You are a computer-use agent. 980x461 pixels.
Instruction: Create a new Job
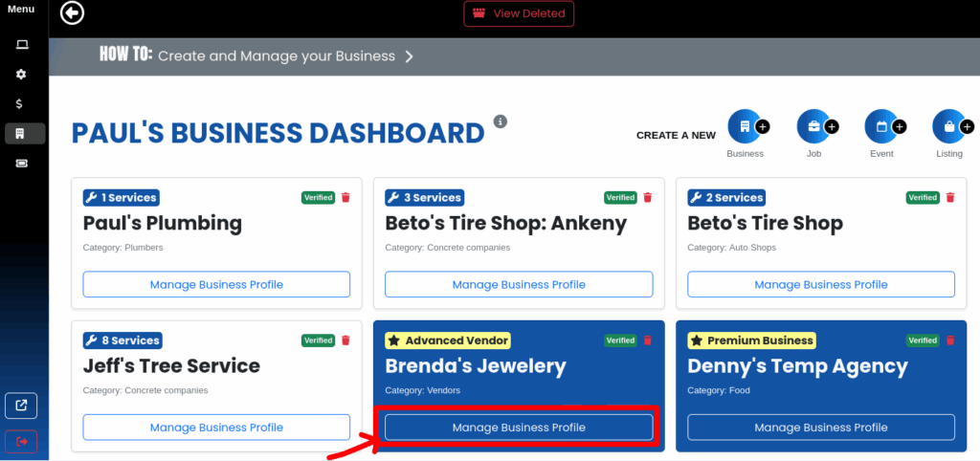[815, 127]
